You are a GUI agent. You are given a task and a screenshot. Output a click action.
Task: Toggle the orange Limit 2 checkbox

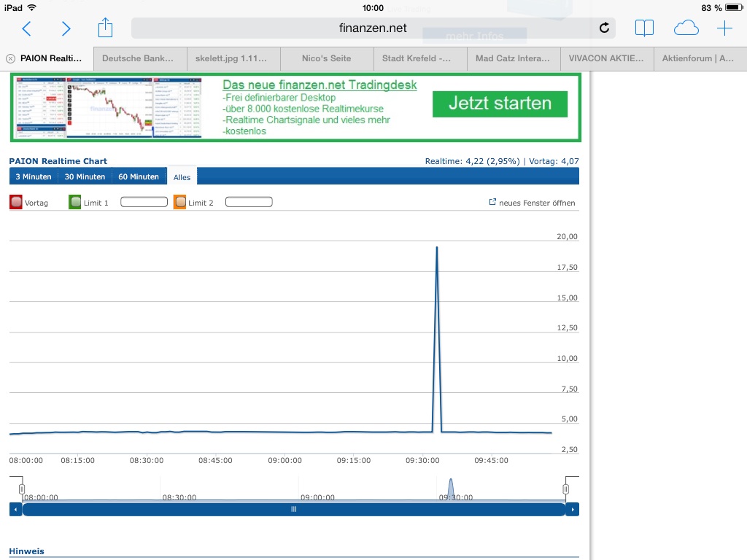click(179, 202)
